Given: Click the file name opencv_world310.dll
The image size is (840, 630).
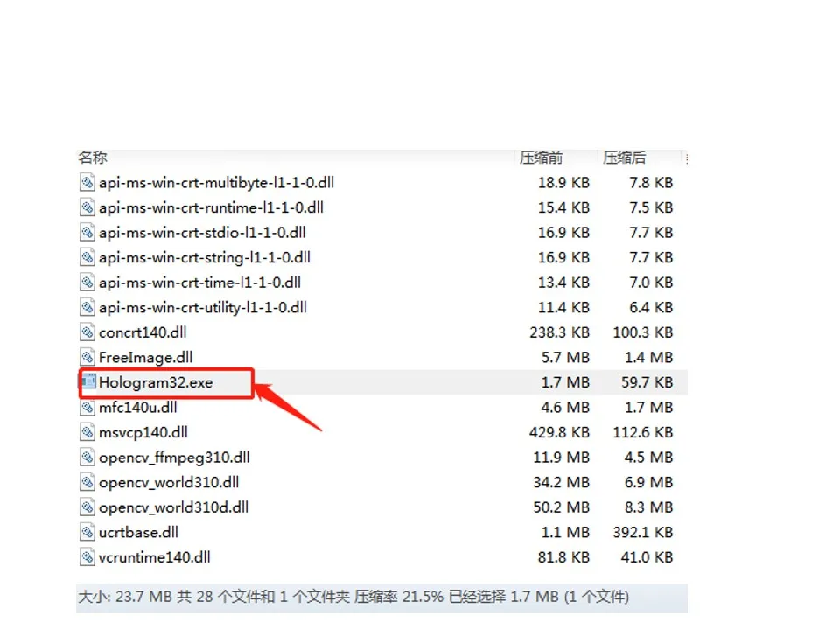Looking at the screenshot, I should point(169,482).
